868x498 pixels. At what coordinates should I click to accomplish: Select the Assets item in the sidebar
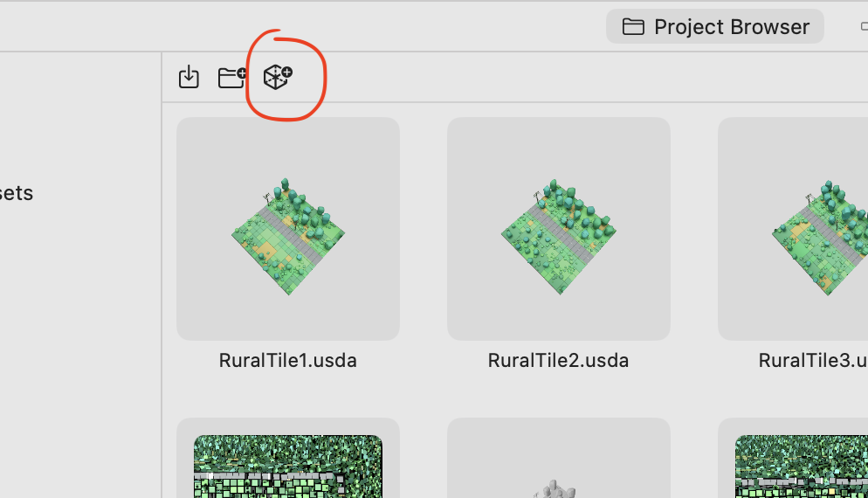(17, 193)
